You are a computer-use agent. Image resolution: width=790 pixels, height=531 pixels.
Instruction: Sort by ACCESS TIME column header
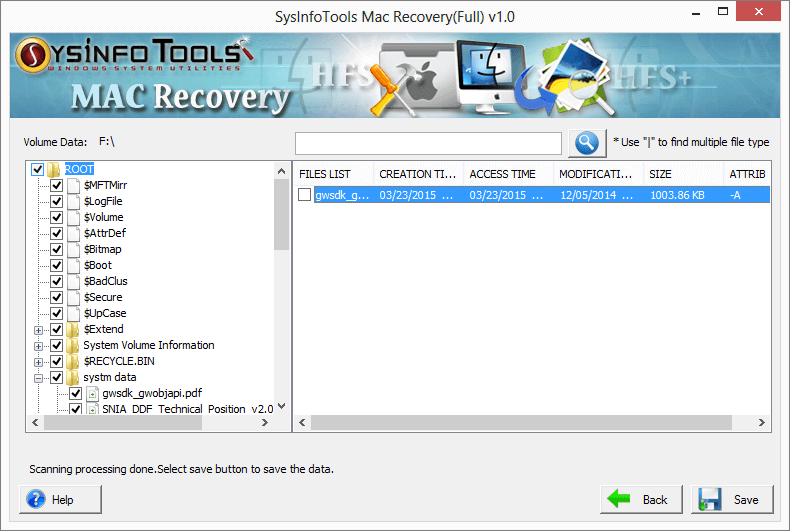click(508, 174)
